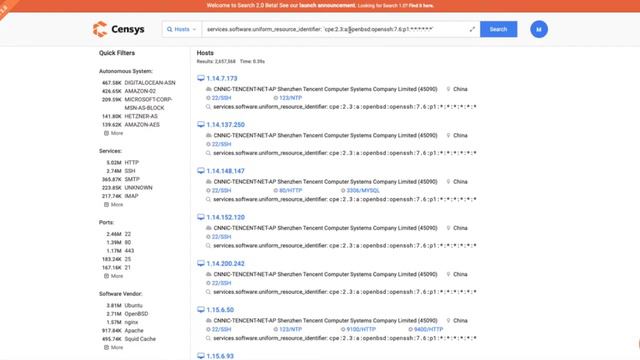Open 9100/HTTP service of host 1.15.6.50
The image size is (640, 360).
click(x=361, y=329)
